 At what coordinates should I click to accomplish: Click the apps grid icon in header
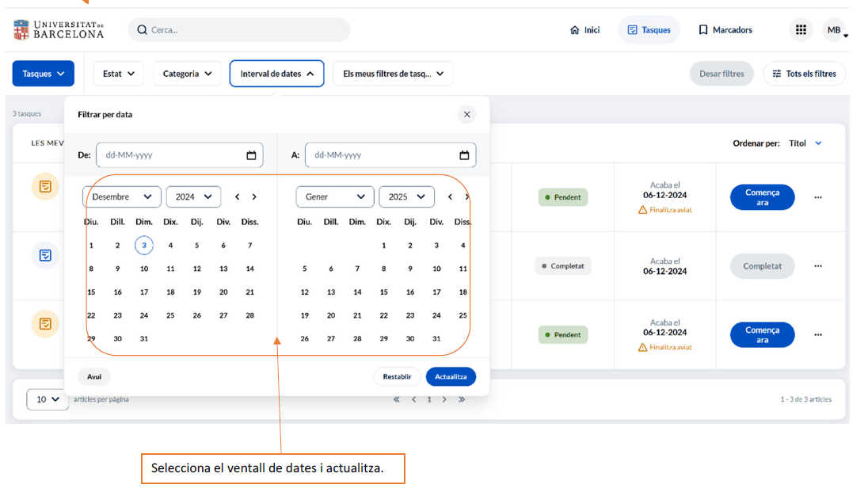tap(801, 30)
